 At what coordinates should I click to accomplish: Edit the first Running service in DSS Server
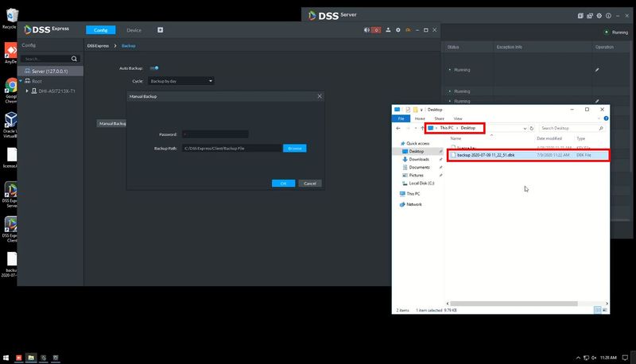[597, 70]
